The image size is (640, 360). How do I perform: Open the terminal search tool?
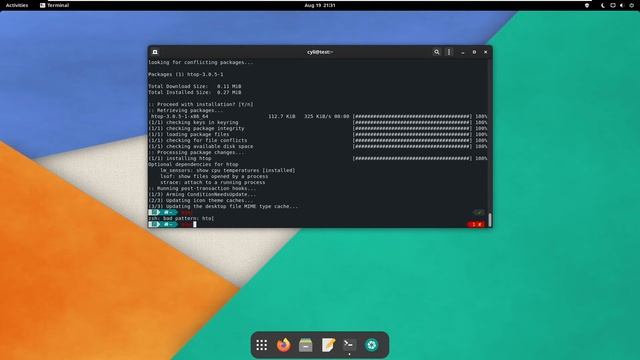coord(437,52)
